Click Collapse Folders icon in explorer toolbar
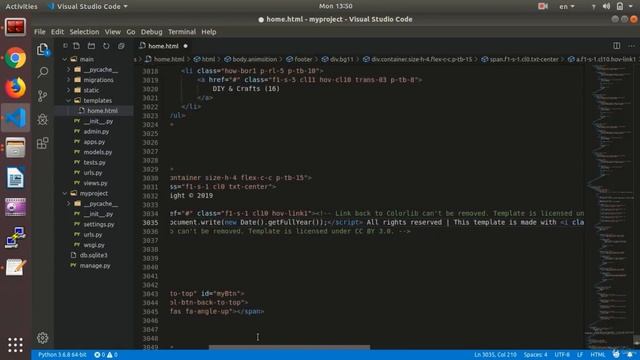 click(121, 46)
